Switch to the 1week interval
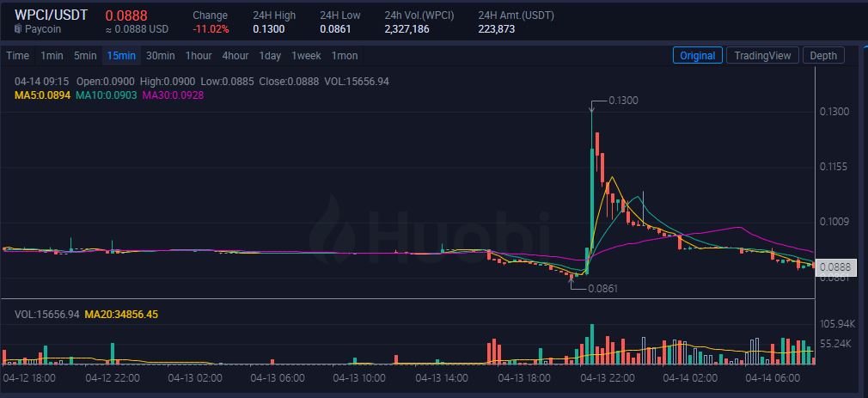The image size is (868, 398). [x=306, y=55]
